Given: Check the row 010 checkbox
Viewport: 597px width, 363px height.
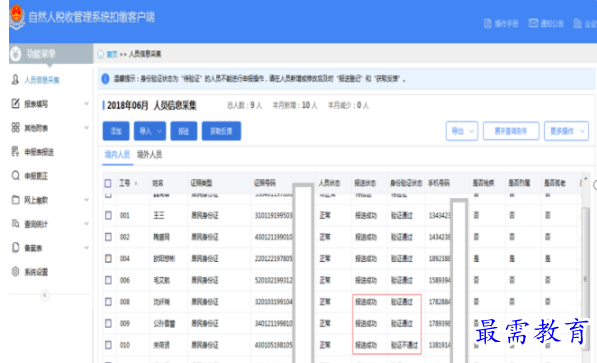Looking at the screenshot, I should (108, 345).
